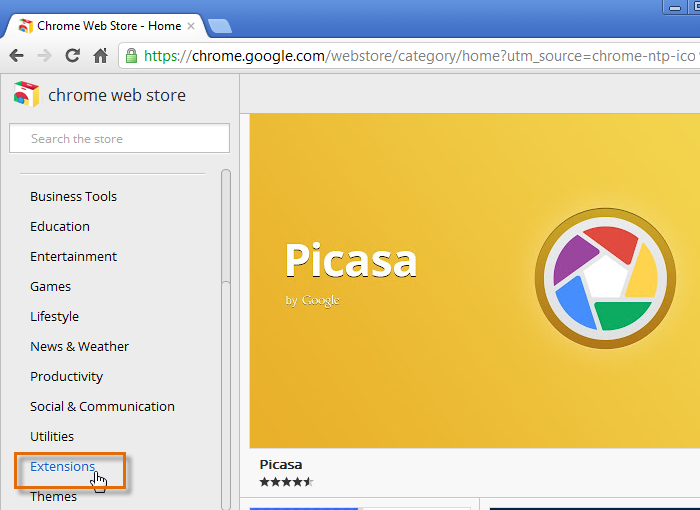Open the Utilities category

pos(52,436)
